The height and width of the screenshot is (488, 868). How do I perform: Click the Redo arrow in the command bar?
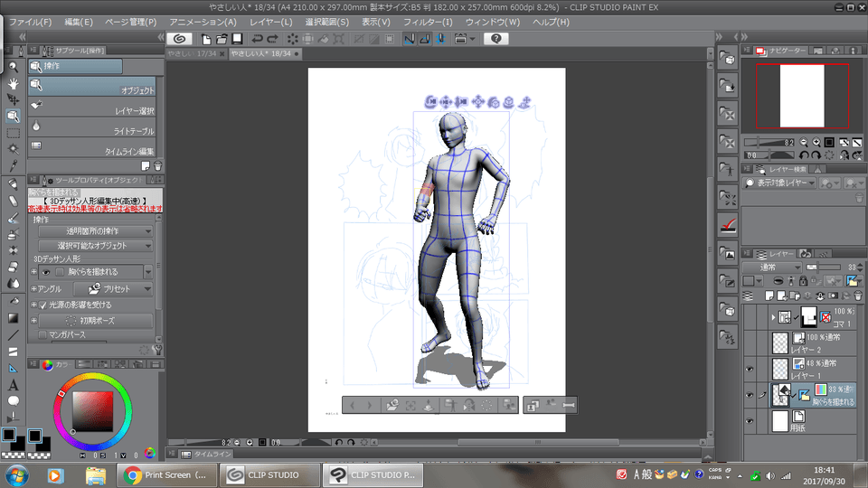(273, 39)
